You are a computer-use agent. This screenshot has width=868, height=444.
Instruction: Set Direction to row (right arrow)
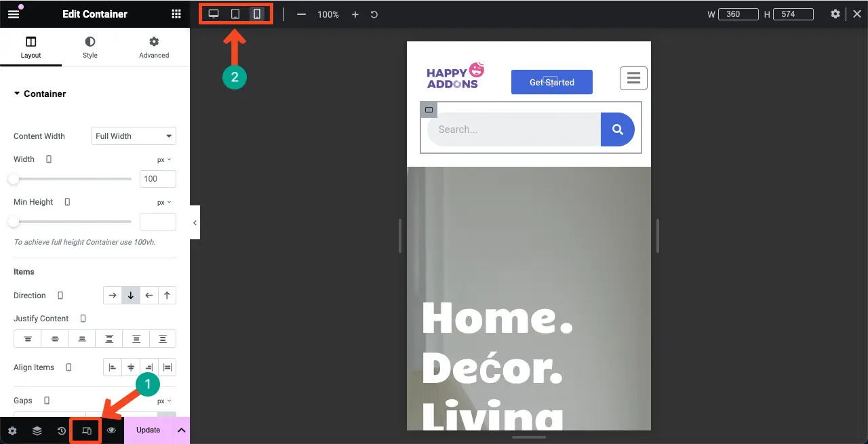113,296
